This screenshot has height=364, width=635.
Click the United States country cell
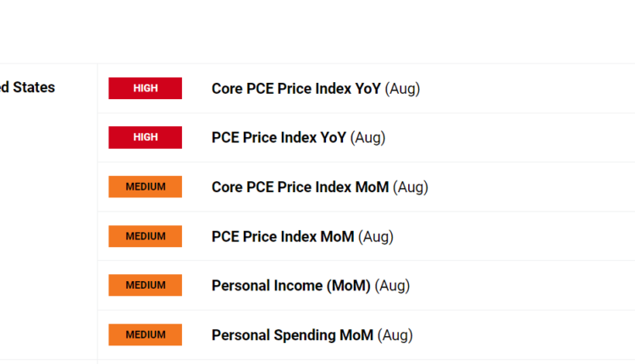(27, 87)
